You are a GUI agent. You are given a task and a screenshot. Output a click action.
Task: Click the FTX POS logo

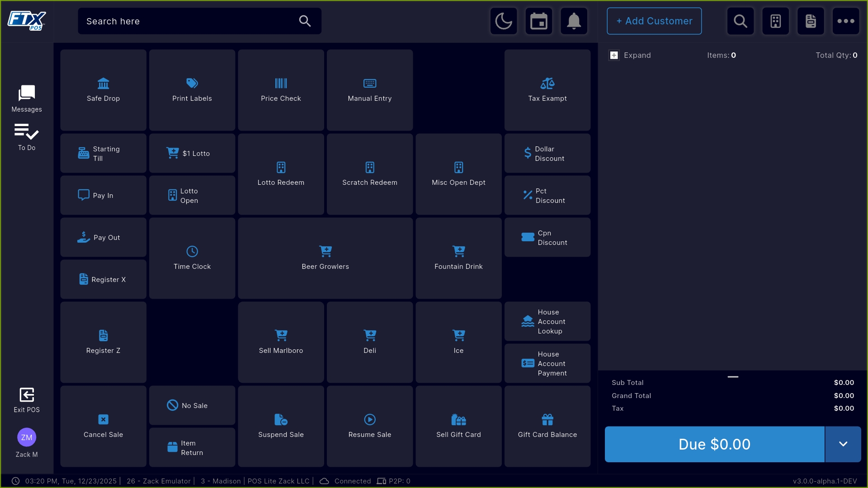pos(27,21)
